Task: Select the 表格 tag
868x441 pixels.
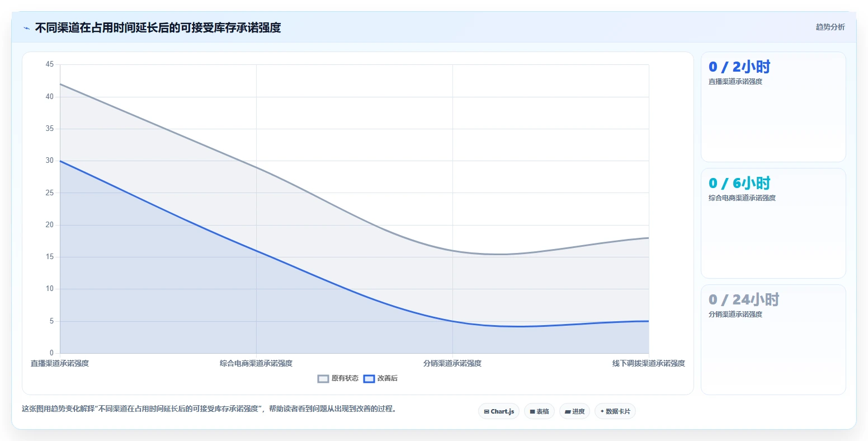Action: 540,411
